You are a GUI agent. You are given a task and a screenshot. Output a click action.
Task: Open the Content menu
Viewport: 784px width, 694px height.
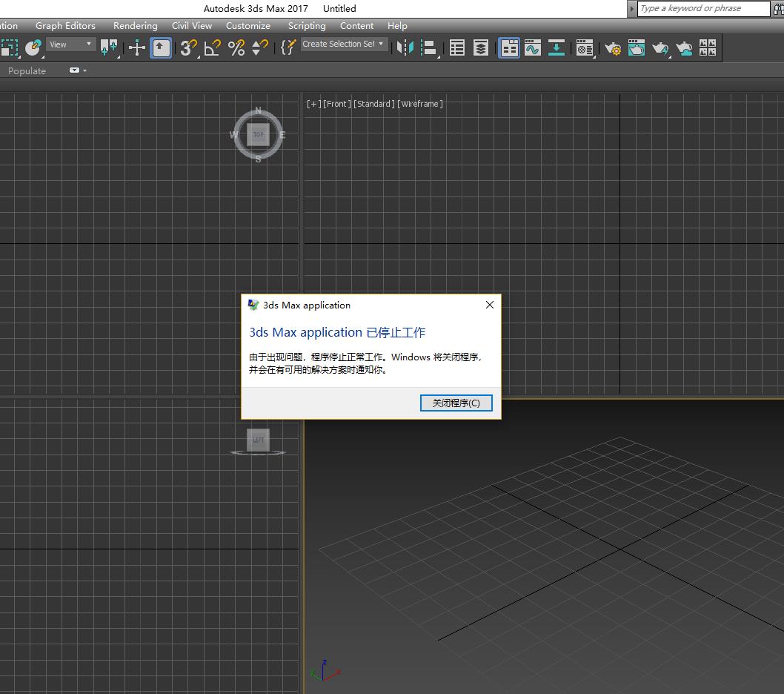pos(356,25)
